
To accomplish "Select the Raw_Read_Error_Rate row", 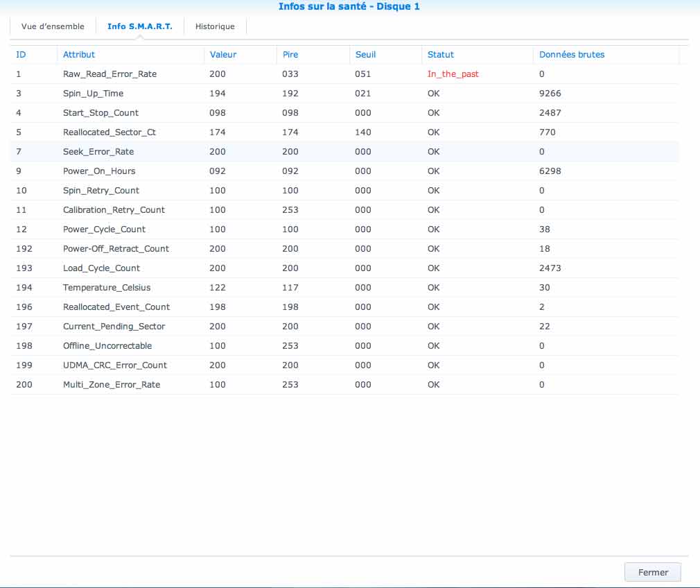I will pyautogui.click(x=110, y=73).
